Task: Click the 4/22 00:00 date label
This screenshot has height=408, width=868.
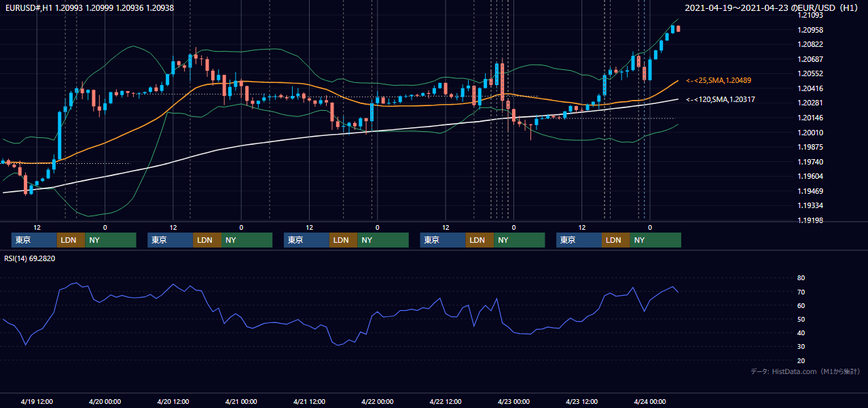Action: click(377, 401)
